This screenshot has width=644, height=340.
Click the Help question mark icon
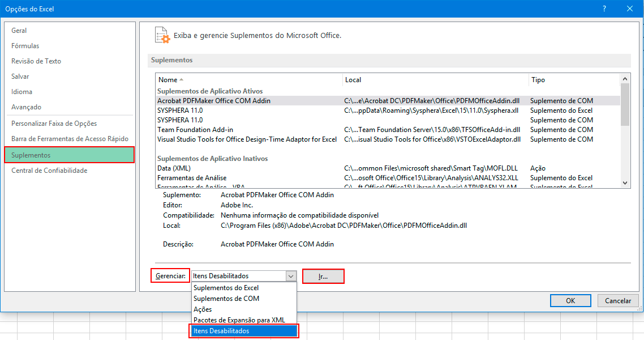click(604, 8)
